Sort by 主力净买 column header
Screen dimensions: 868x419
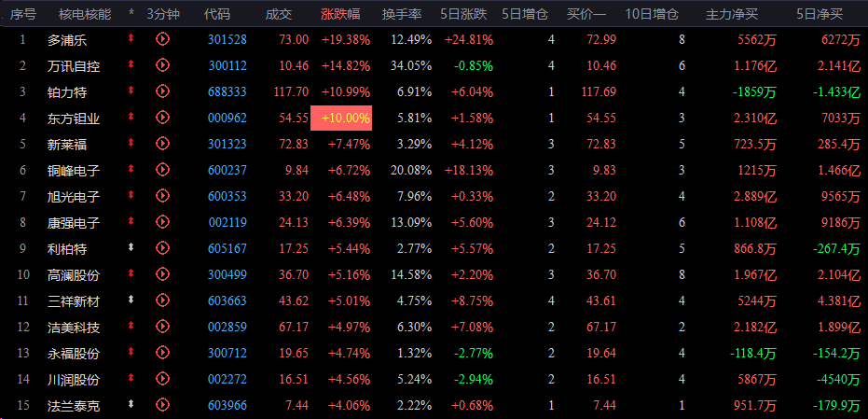click(732, 14)
